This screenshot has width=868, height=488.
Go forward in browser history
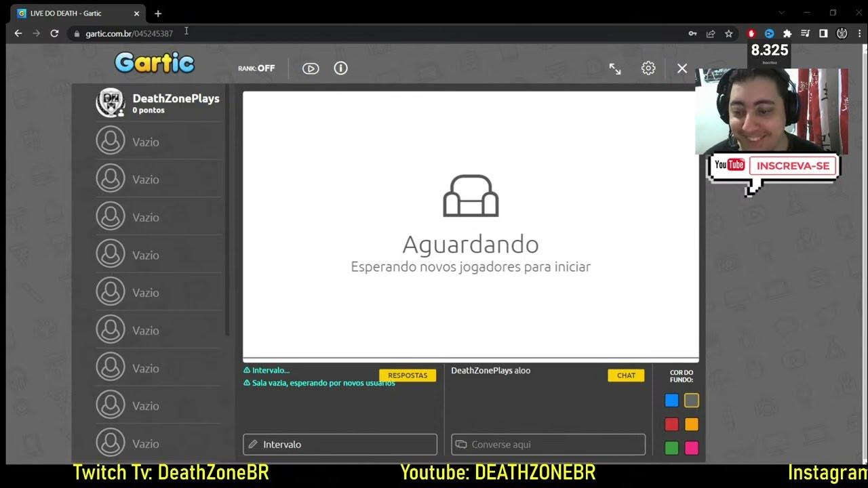point(37,33)
